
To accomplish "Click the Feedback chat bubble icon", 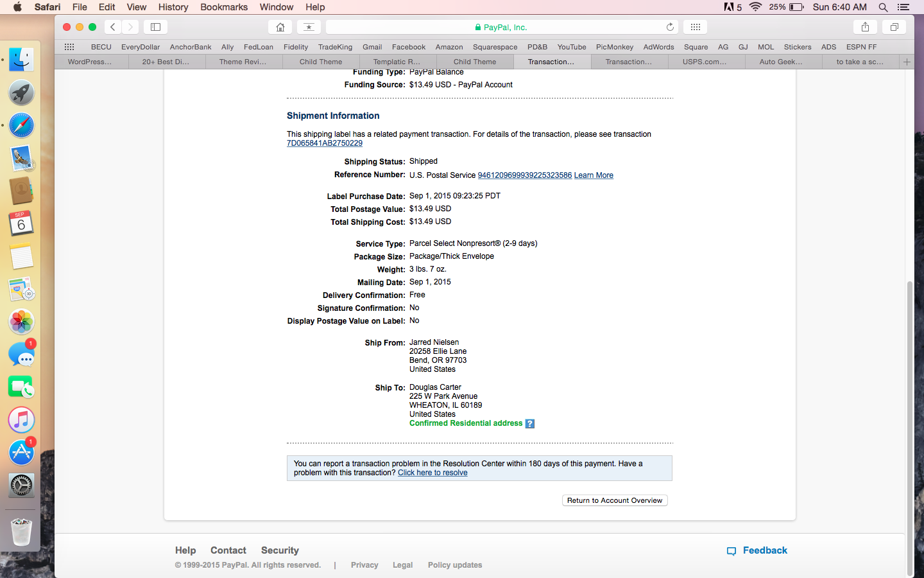I will (x=732, y=551).
